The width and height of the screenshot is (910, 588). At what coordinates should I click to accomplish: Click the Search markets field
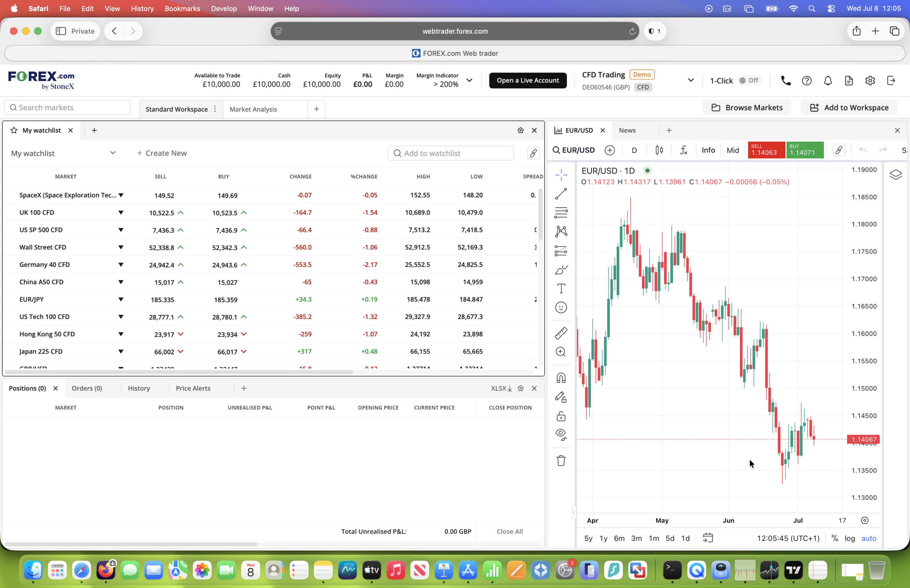(x=67, y=107)
